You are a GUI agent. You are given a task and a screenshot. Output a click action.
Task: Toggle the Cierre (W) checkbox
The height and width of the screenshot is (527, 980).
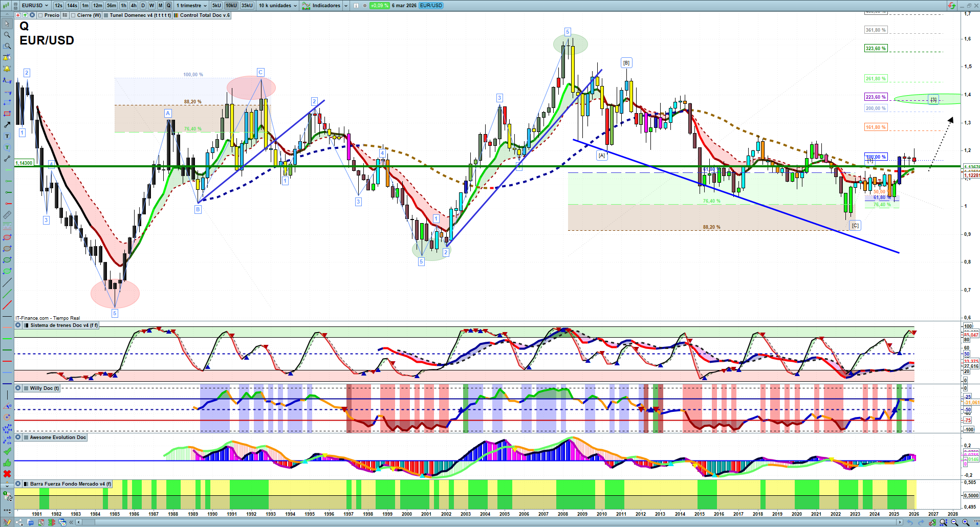pyautogui.click(x=74, y=15)
